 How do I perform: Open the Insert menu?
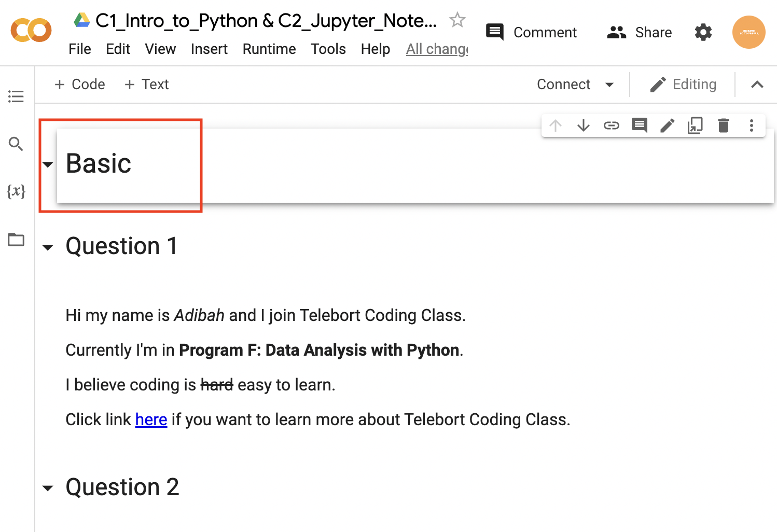[x=209, y=49]
